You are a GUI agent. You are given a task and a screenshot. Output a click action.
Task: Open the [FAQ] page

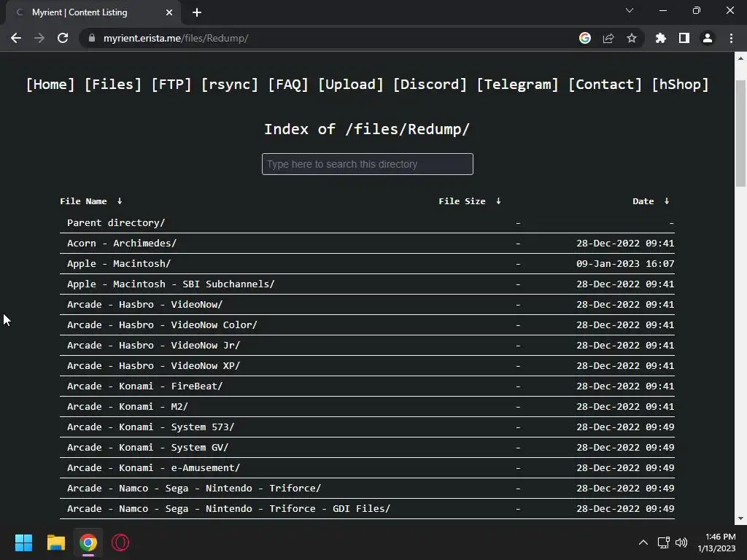[x=287, y=85]
